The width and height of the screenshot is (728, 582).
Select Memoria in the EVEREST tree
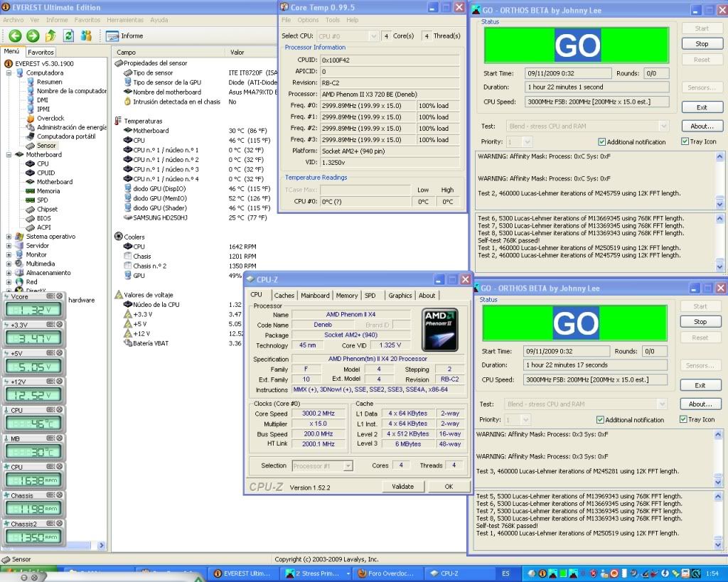(43, 190)
